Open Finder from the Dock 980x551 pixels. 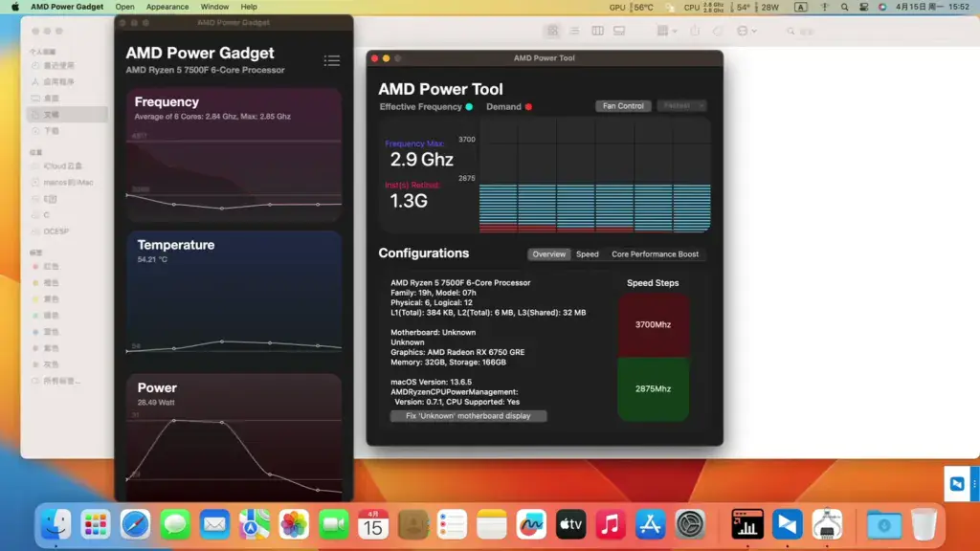click(x=56, y=524)
